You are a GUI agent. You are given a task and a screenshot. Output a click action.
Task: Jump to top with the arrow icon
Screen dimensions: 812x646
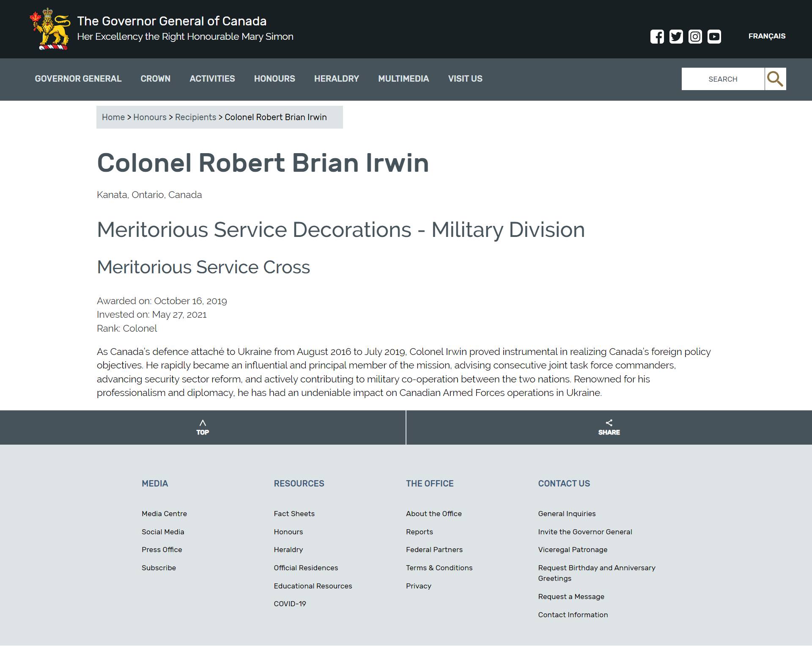[203, 423]
